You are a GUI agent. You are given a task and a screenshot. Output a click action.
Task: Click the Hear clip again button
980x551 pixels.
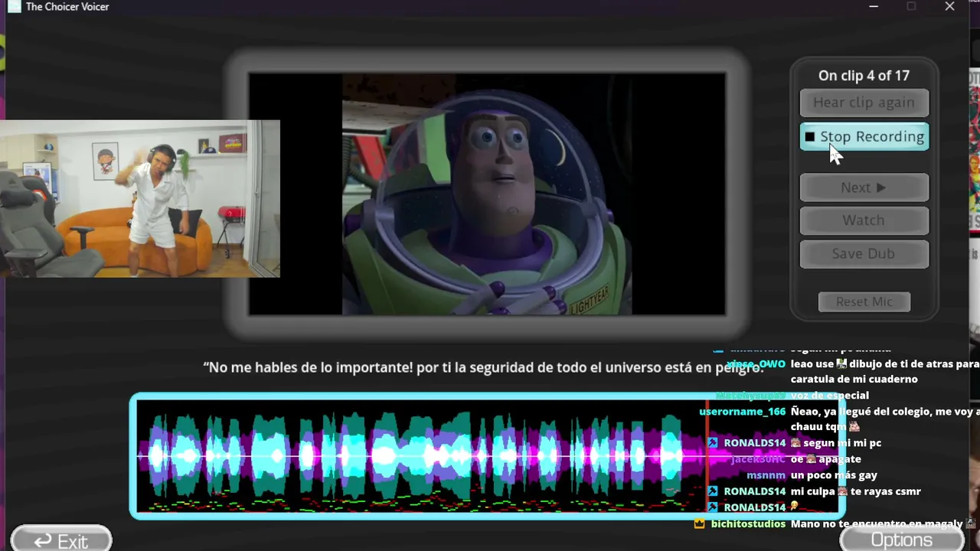pyautogui.click(x=864, y=103)
